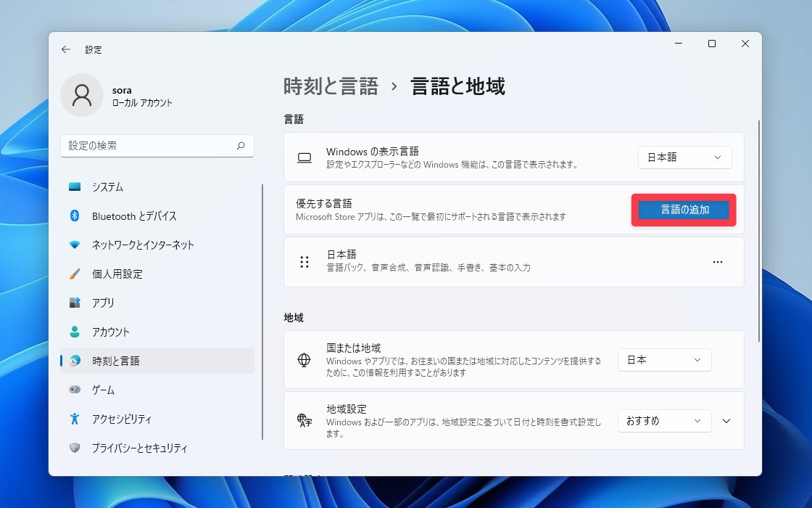
Task: Click the ローカル アカウント profile text
Action: coord(142,102)
